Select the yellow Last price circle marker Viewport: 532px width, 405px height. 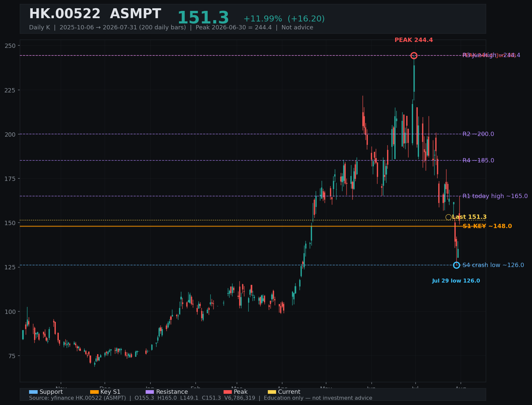pyautogui.click(x=448, y=217)
